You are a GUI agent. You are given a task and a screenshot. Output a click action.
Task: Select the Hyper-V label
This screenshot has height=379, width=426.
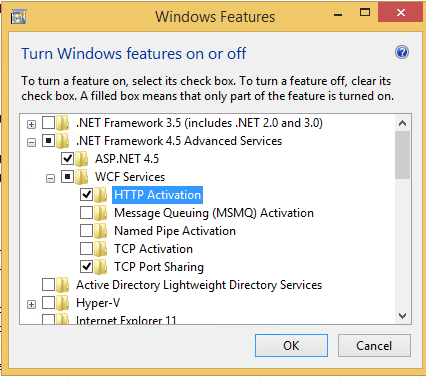(x=98, y=303)
